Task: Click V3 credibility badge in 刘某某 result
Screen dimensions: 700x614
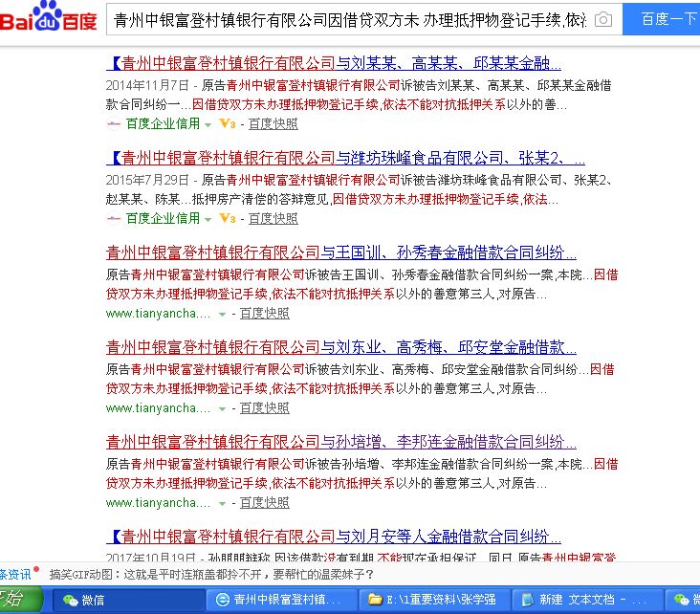Action: tap(228, 123)
